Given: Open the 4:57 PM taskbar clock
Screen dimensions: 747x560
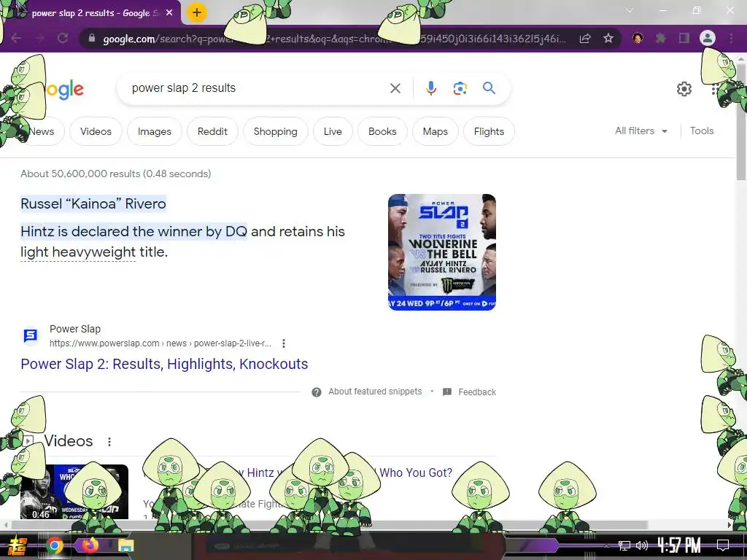Looking at the screenshot, I should pos(679,545).
